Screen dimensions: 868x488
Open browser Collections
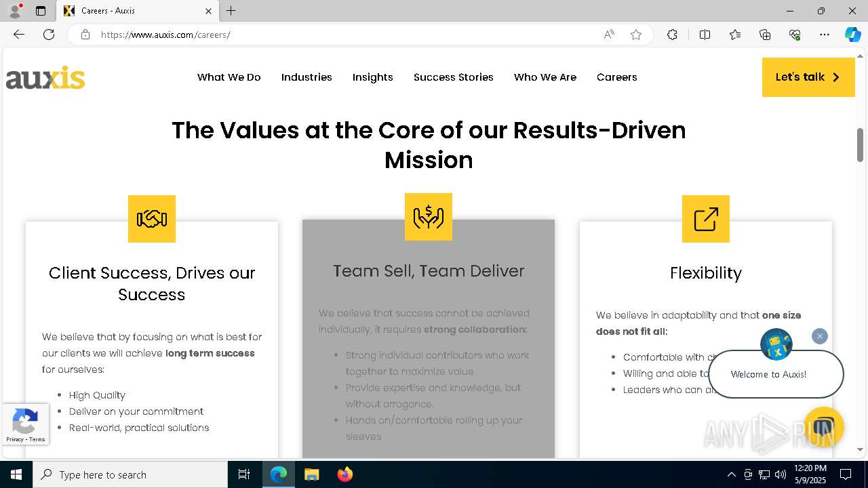[x=765, y=35]
